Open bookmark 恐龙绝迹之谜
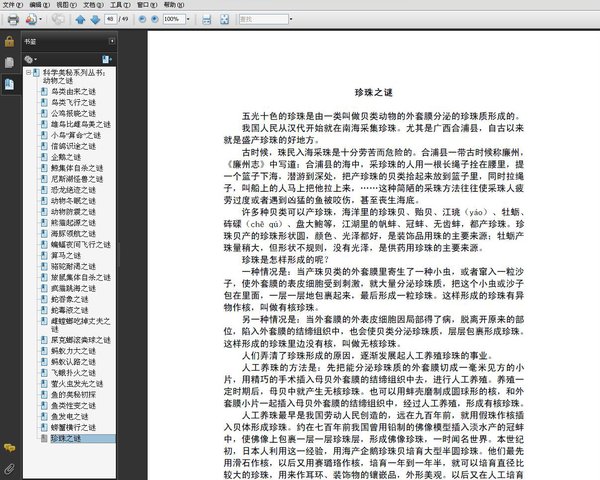 coord(73,190)
